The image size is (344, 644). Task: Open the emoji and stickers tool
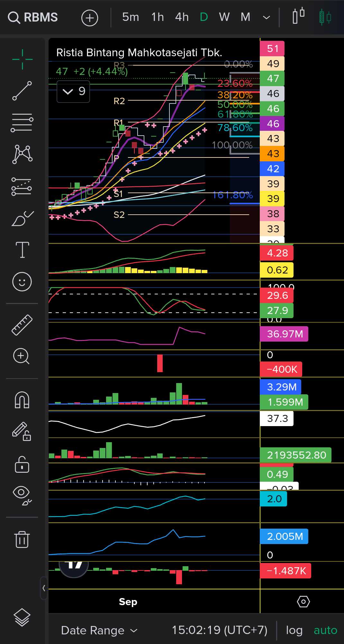(x=22, y=282)
